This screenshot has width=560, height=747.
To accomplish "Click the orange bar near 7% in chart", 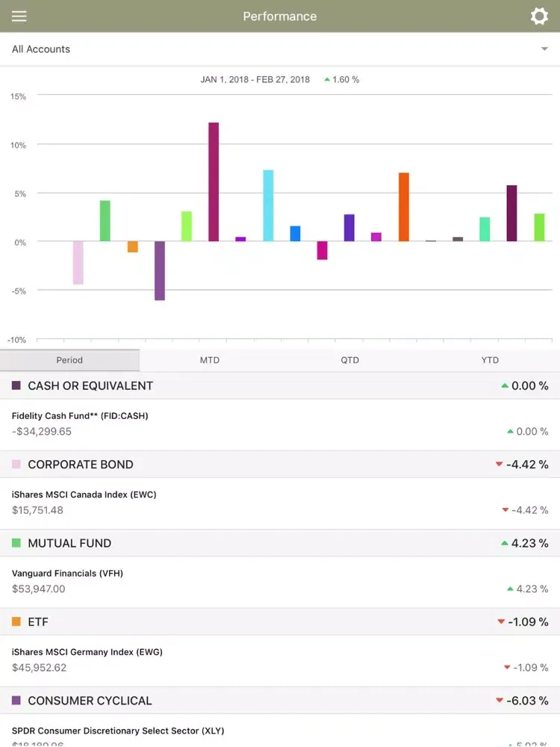I will coord(404,207).
